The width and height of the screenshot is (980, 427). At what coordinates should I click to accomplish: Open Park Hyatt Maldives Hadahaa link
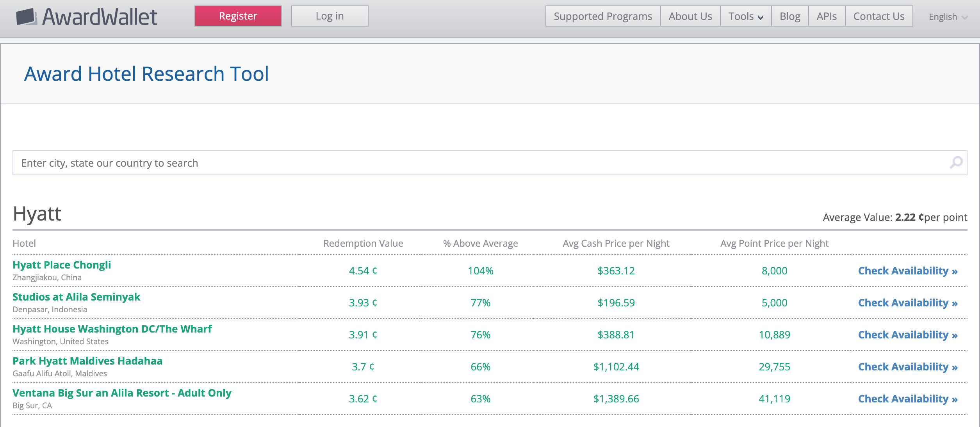(87, 361)
